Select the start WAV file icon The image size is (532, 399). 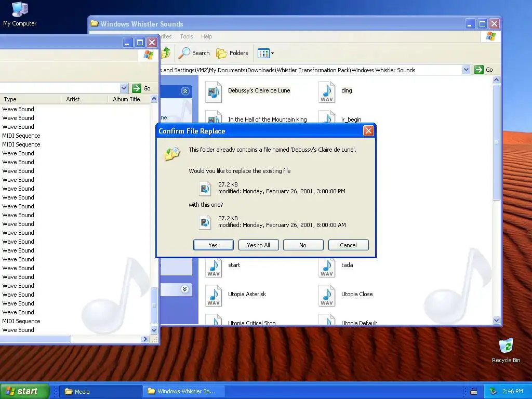(x=214, y=268)
